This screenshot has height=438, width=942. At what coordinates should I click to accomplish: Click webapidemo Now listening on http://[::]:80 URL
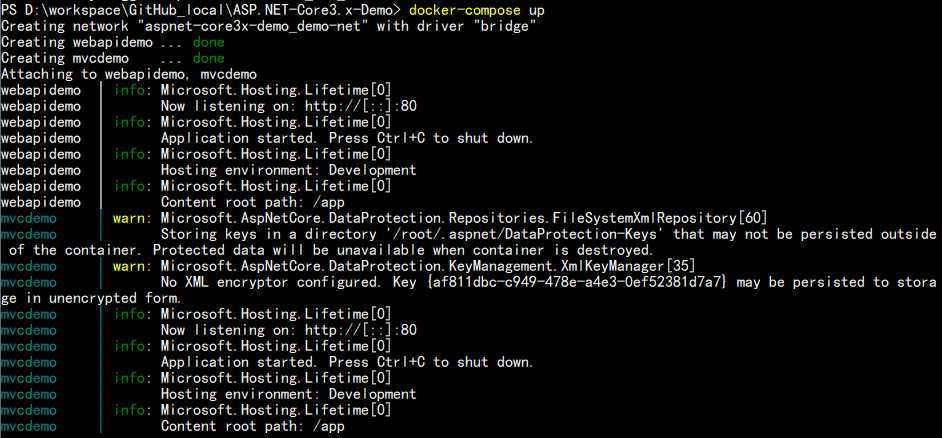[360, 106]
